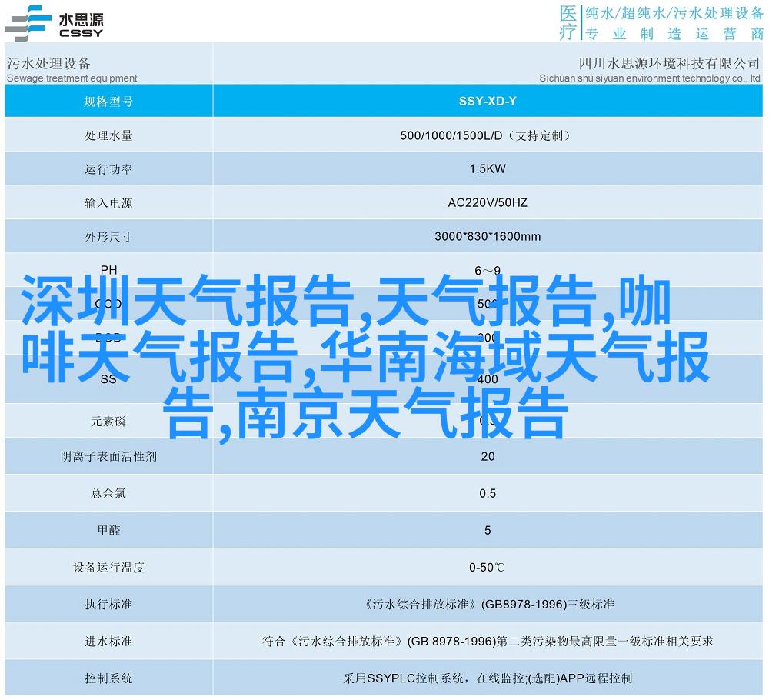Click the 控制系统 row label

coord(108,678)
